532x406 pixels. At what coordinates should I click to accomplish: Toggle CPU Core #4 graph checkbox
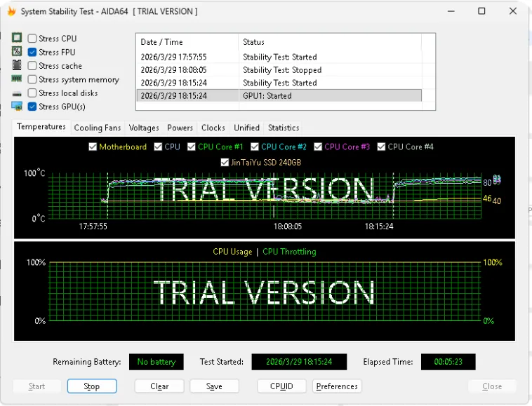(x=381, y=147)
